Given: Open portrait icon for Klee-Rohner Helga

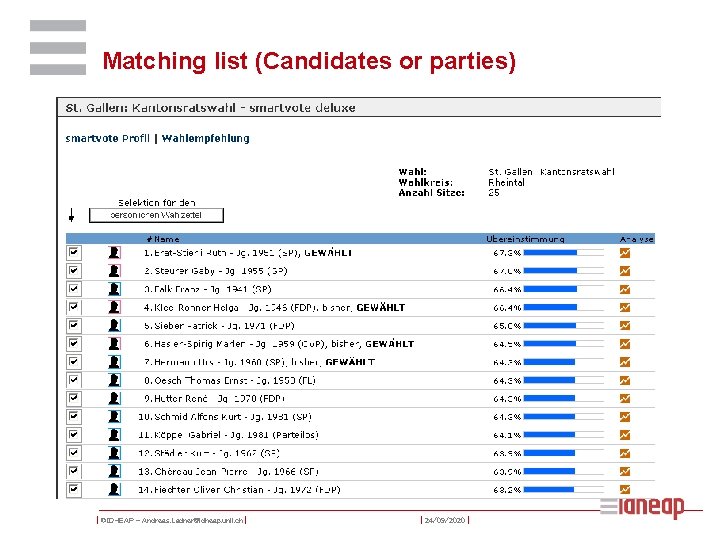Looking at the screenshot, I should click(x=114, y=307).
